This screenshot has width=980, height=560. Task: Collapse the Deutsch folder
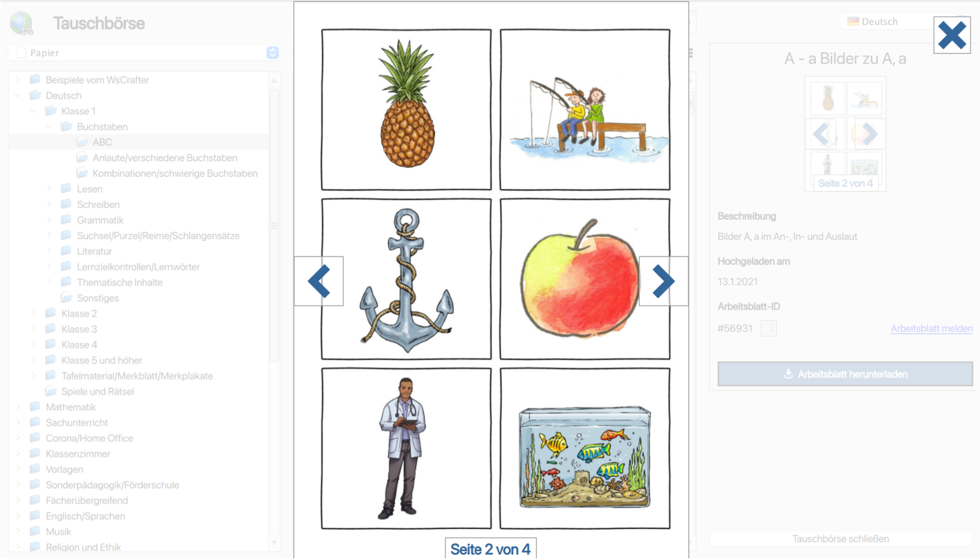tap(18, 96)
